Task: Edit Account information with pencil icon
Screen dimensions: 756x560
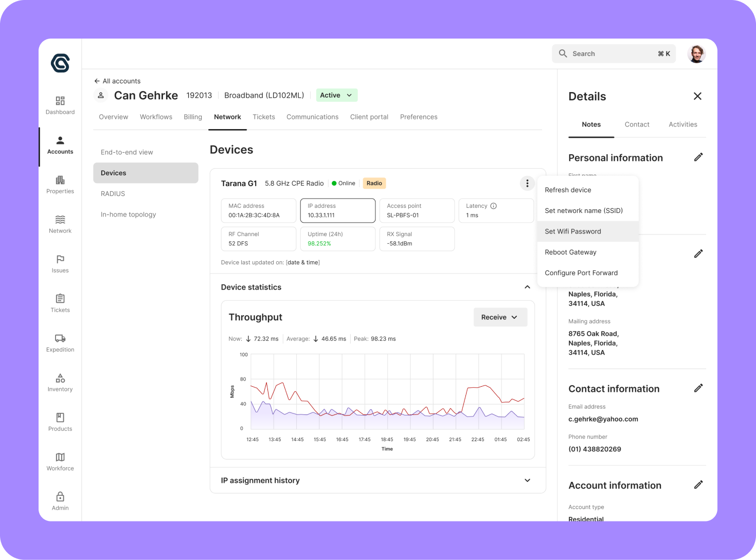Action: point(698,485)
